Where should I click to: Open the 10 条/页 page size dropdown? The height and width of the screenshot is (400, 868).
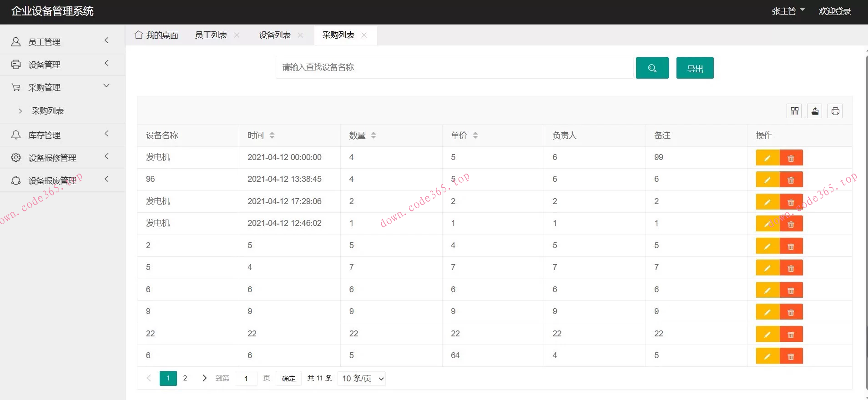(362, 379)
